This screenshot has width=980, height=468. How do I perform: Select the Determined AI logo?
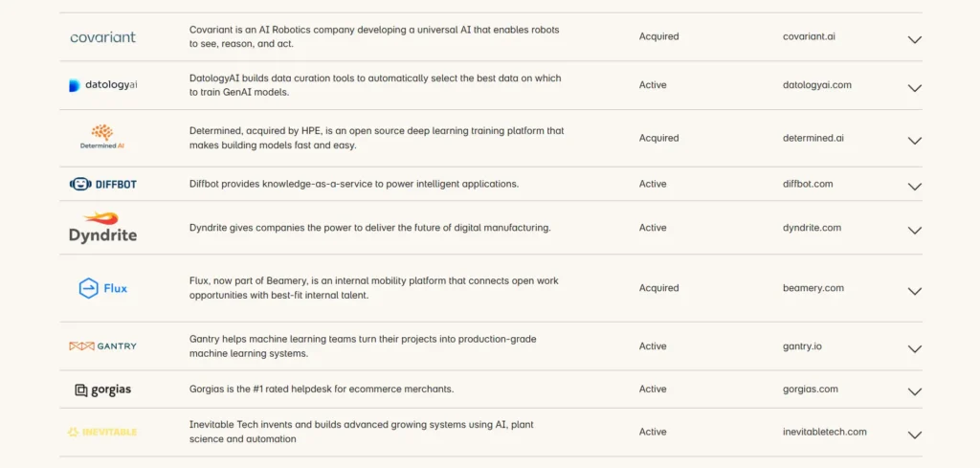pos(102,137)
